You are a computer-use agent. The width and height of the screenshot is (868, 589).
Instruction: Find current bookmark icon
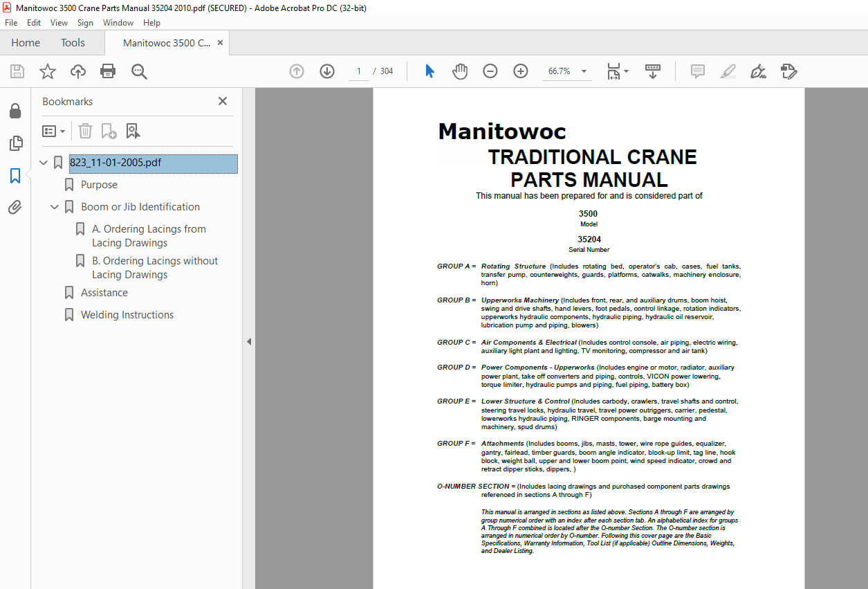133,131
